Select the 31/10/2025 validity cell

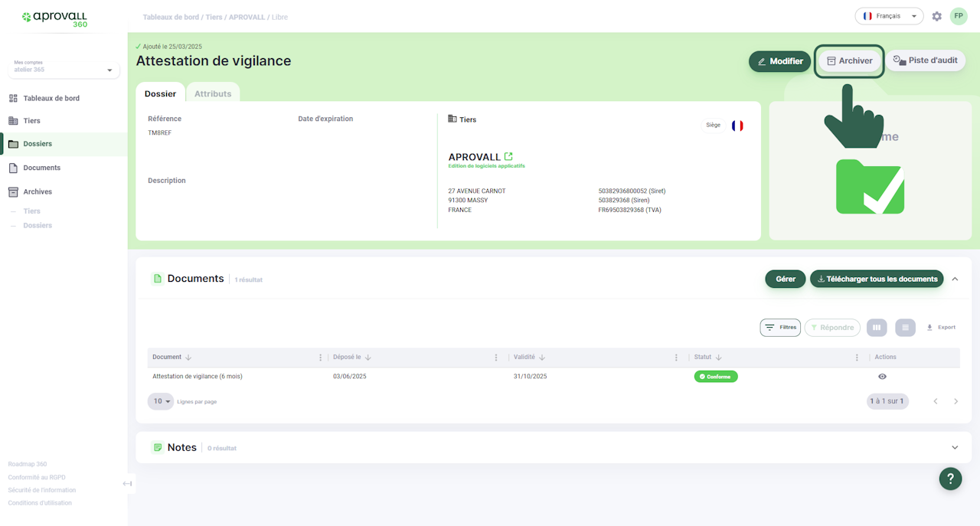coord(530,377)
